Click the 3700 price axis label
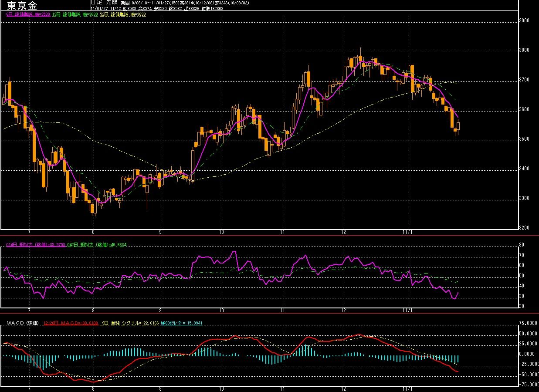This screenshot has width=539, height=392. tap(524, 80)
